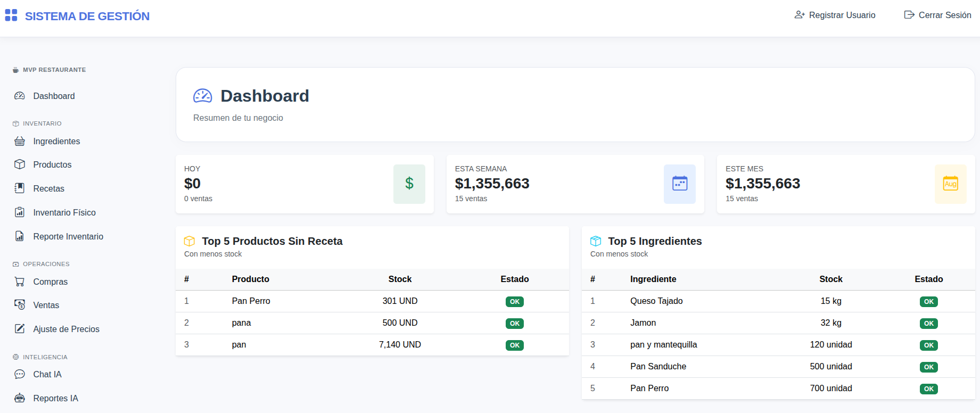
Task: Click the blue calendar week icon
Action: coord(679,184)
